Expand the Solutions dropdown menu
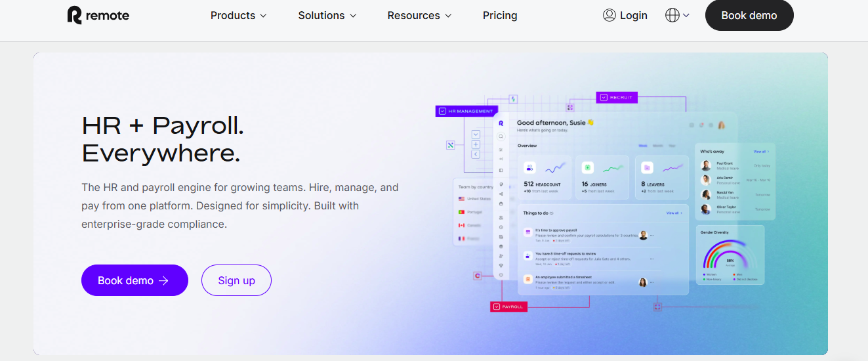Image resolution: width=868 pixels, height=361 pixels. (x=327, y=15)
